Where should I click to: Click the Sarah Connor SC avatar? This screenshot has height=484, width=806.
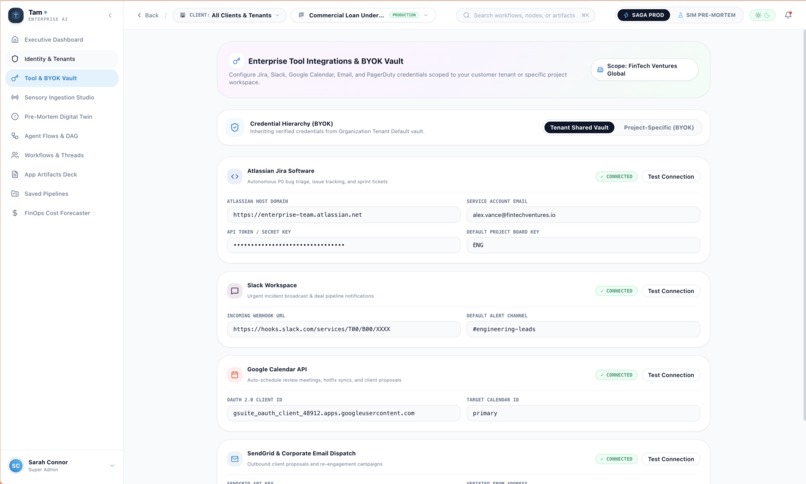pos(16,466)
